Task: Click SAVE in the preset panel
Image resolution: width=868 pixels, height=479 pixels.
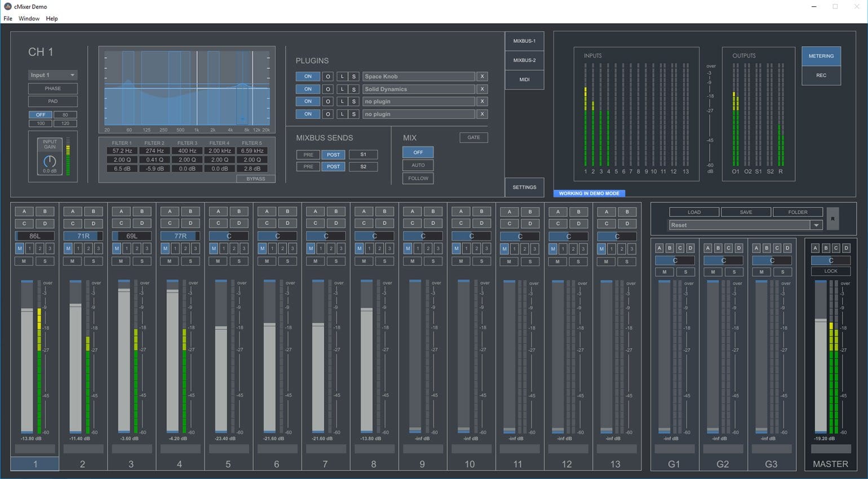Action: [746, 212]
